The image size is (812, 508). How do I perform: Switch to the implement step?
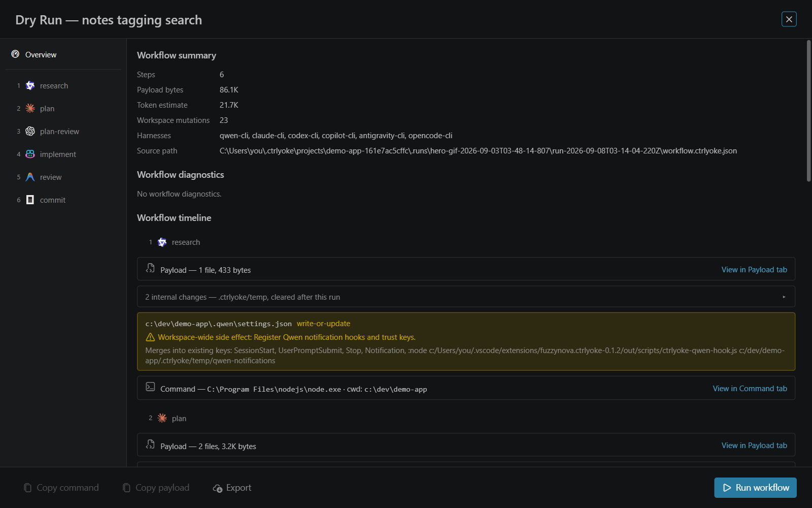pos(63,154)
